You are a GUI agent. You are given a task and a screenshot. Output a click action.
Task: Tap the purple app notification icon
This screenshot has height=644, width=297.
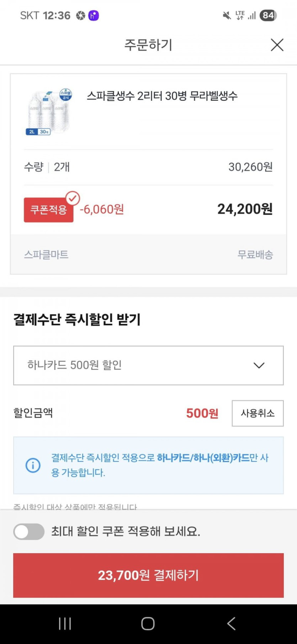94,16
